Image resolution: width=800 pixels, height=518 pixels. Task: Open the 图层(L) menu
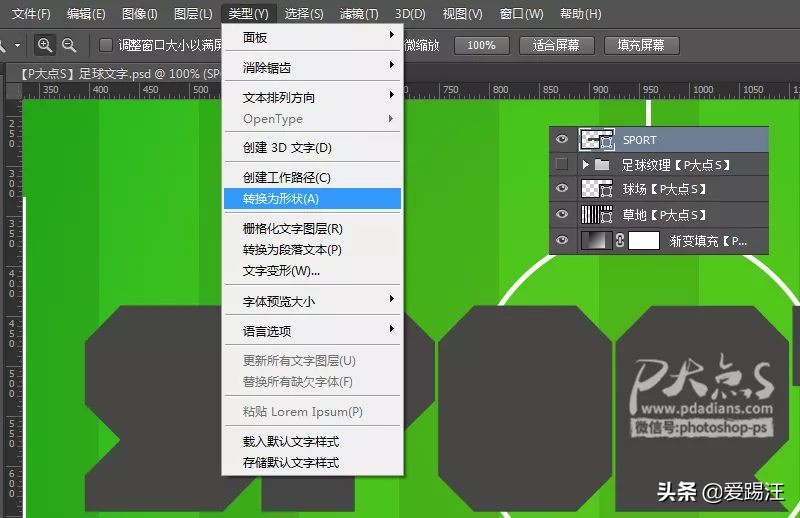(x=193, y=14)
